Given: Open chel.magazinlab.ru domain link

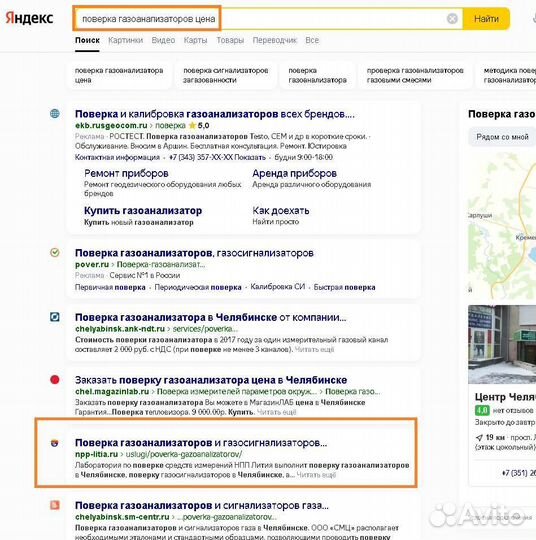Looking at the screenshot, I should pyautogui.click(x=112, y=392).
